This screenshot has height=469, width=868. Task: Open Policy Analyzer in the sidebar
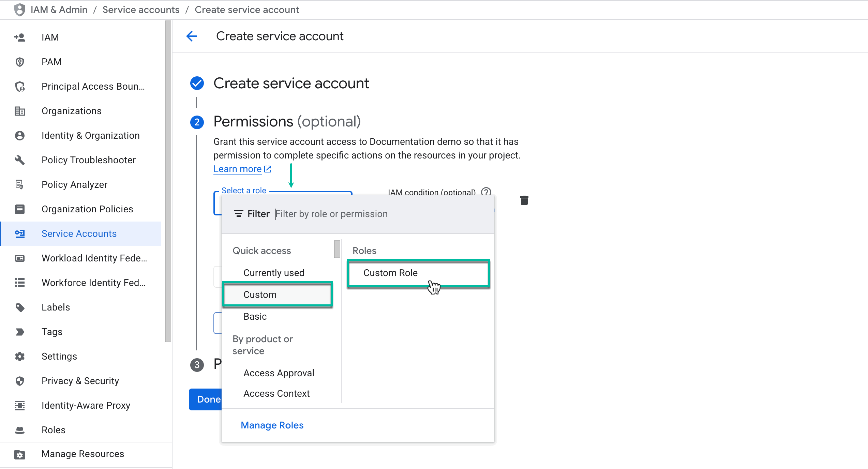tap(74, 184)
